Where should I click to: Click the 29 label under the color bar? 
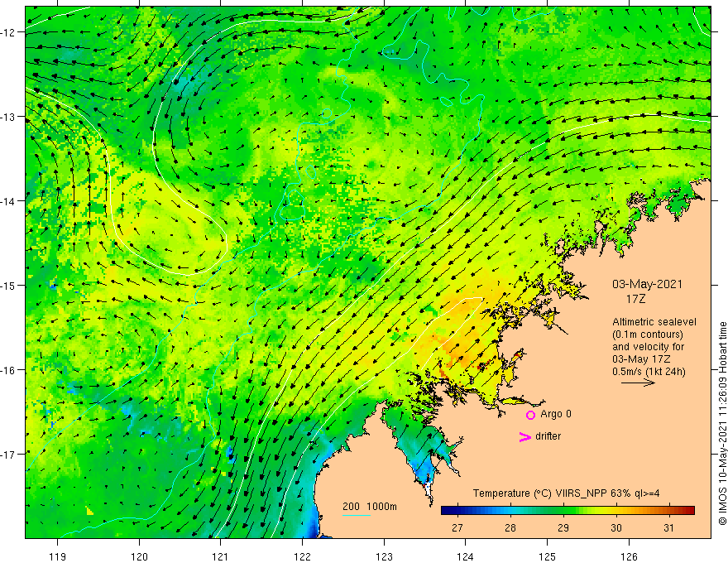point(563,528)
